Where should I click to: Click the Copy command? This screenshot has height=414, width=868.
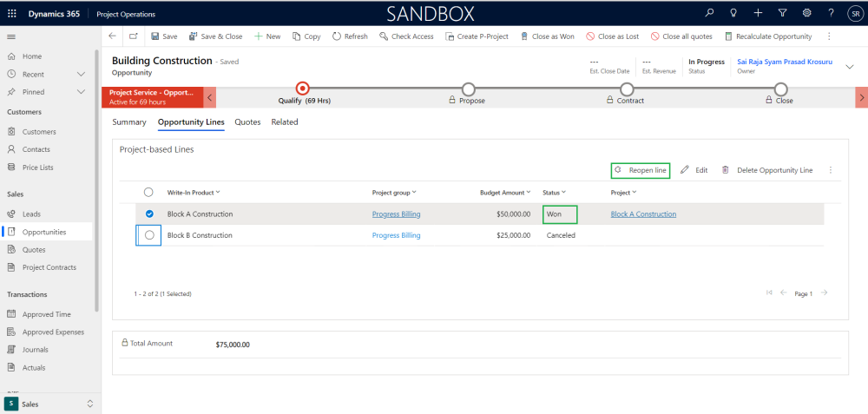pos(306,36)
